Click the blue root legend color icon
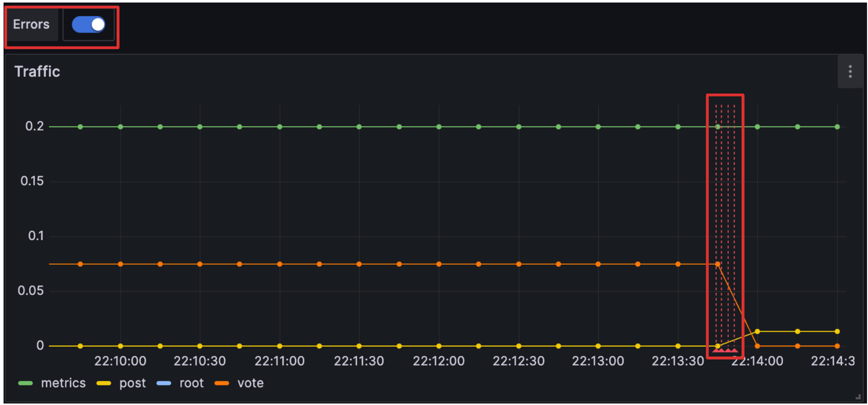 pyautogui.click(x=164, y=383)
